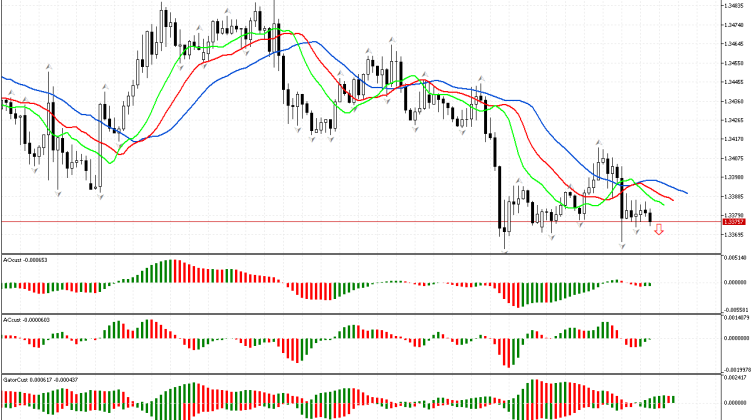Screen dimensions: 752x420
Task: Click the separator between AOcust and ACcust panels
Action: [x=360, y=313]
